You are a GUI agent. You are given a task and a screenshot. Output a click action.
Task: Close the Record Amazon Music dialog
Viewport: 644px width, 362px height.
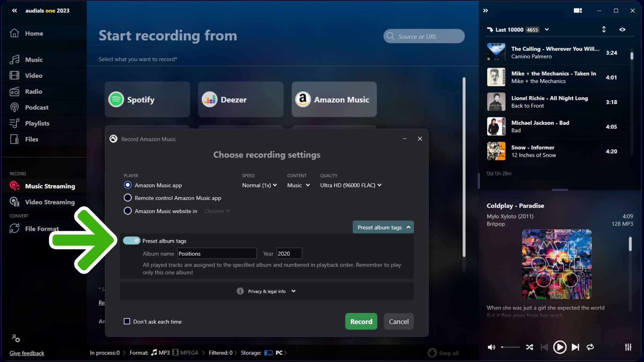pos(420,139)
